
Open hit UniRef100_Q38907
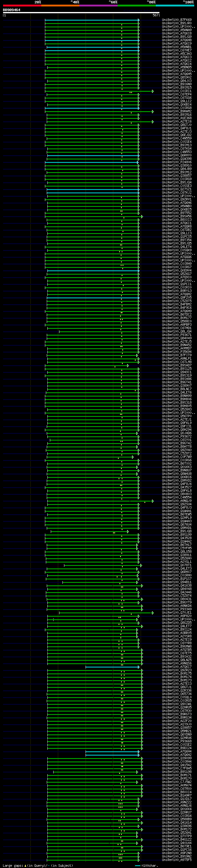tap(177, 386)
